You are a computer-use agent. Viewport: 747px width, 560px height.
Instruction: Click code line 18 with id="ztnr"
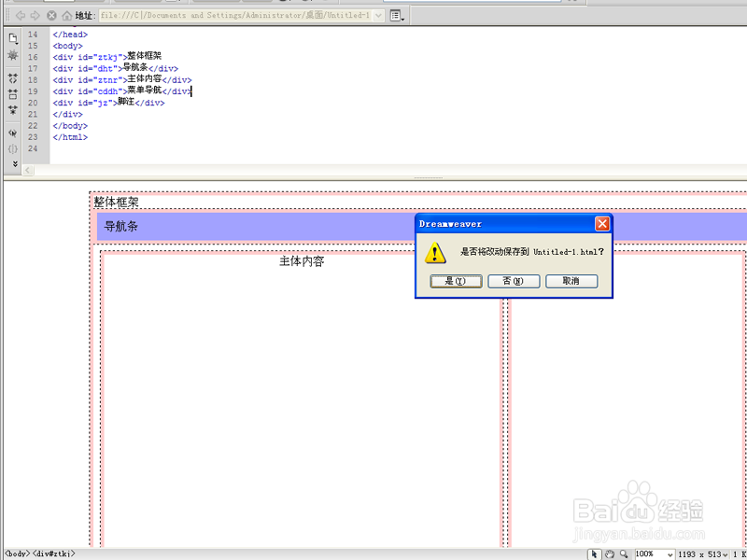[x=122, y=79]
